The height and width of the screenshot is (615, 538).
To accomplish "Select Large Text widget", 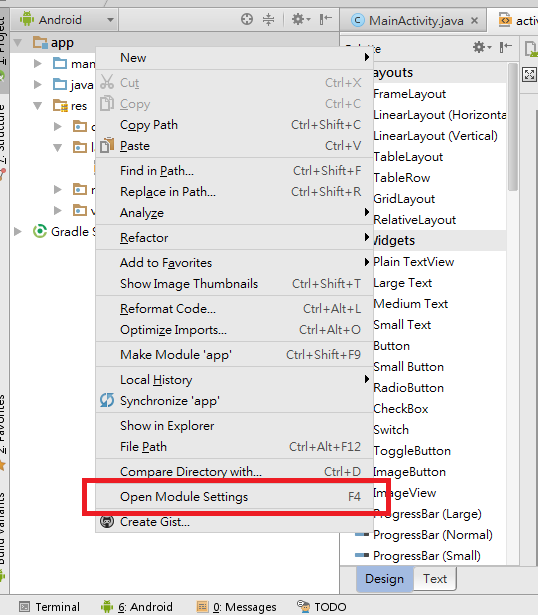I will coord(402,283).
